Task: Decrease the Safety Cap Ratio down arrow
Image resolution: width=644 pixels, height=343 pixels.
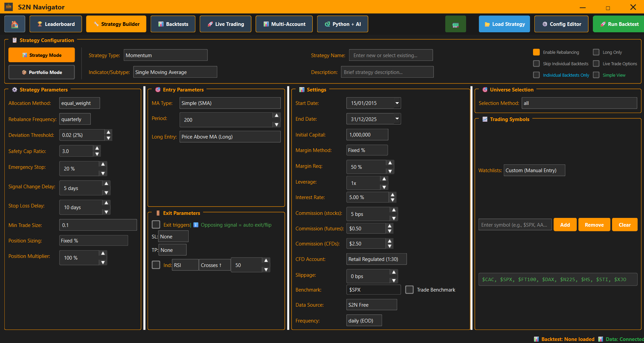Action: point(97,154)
